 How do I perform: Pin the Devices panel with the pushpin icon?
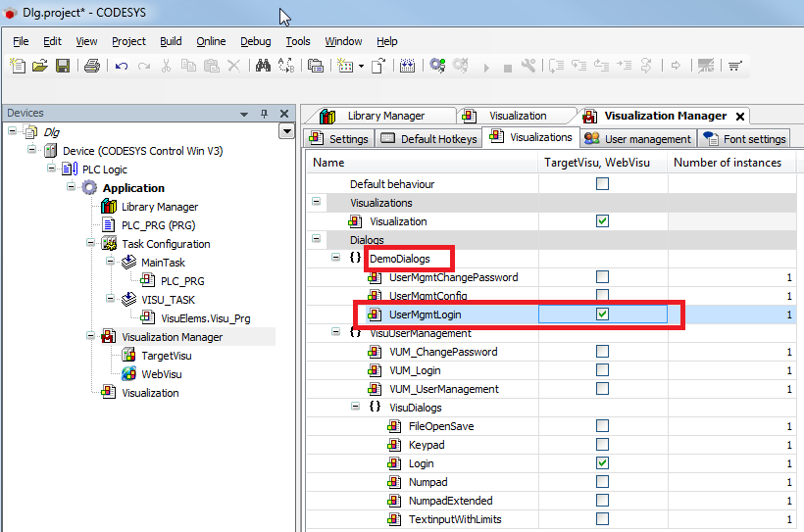(x=264, y=114)
